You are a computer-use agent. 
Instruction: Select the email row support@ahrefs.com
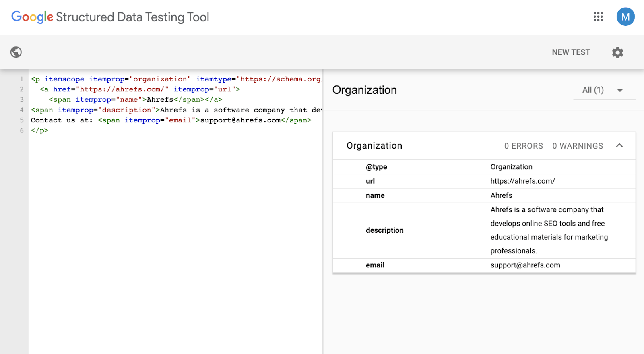click(x=484, y=265)
